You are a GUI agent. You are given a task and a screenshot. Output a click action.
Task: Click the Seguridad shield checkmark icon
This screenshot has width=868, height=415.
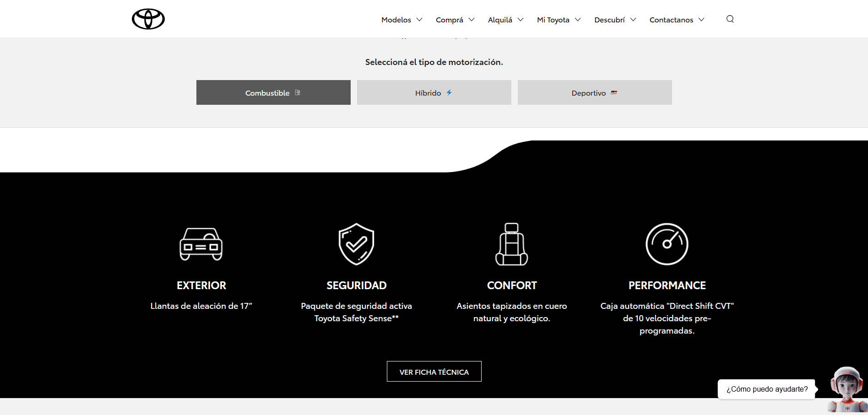coord(356,244)
